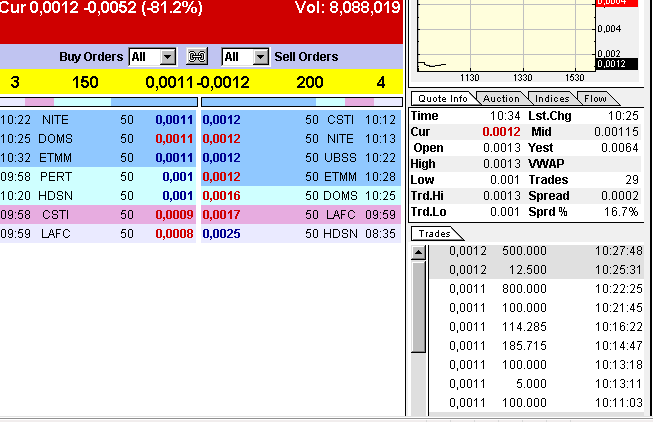The height and width of the screenshot is (422, 653).
Task: Click the Sprd % value 16.7%
Action: (x=621, y=212)
